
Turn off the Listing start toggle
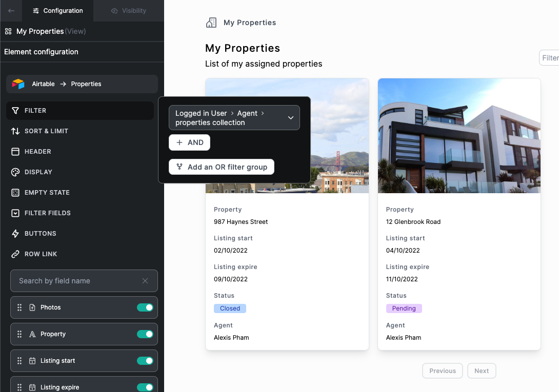145,361
